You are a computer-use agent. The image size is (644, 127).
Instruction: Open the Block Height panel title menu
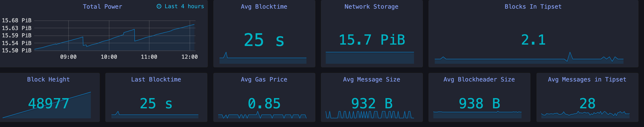[x=49, y=79]
